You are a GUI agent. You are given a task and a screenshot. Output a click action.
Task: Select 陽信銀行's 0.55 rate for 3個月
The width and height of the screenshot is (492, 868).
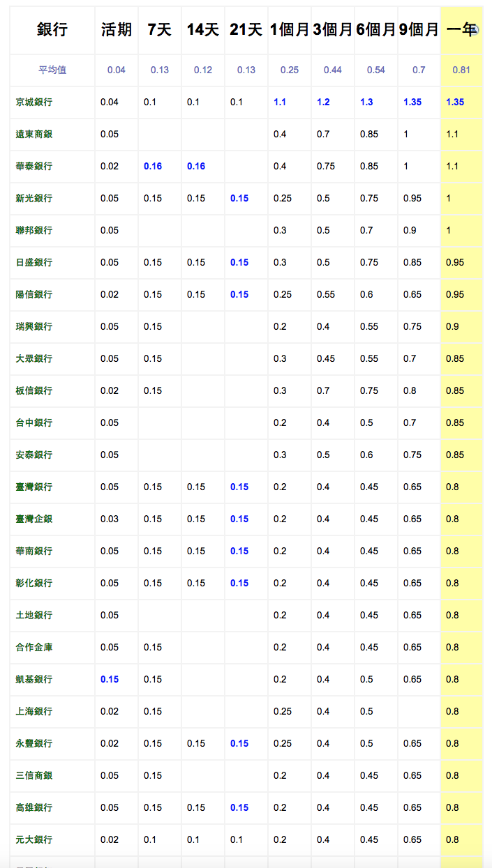point(326,294)
